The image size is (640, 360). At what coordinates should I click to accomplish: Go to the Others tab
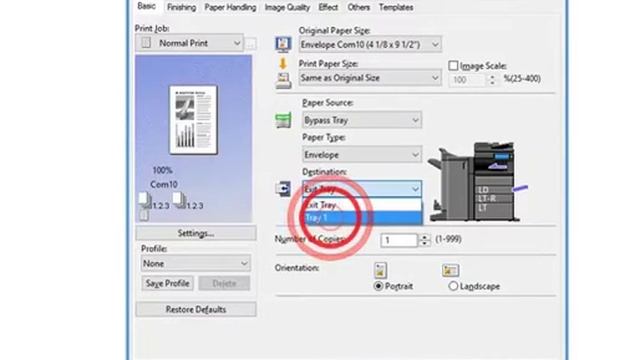358,7
